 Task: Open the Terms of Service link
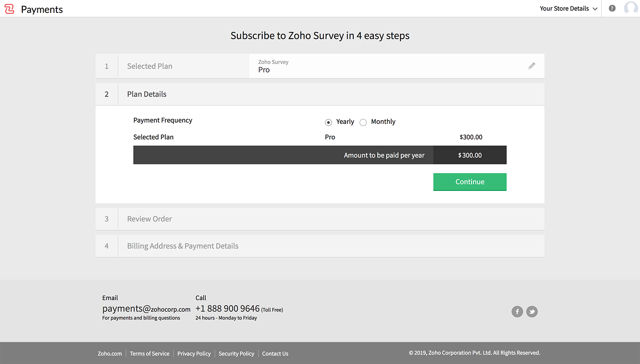pyautogui.click(x=150, y=354)
